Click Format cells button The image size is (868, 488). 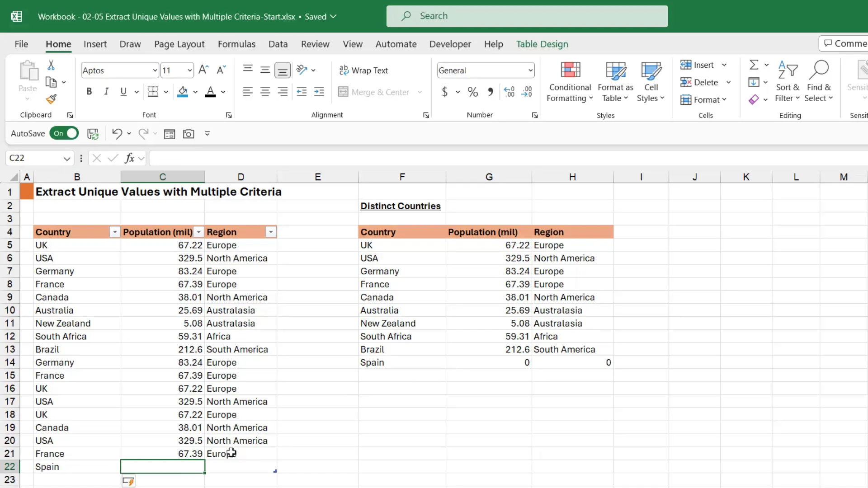[x=703, y=99]
